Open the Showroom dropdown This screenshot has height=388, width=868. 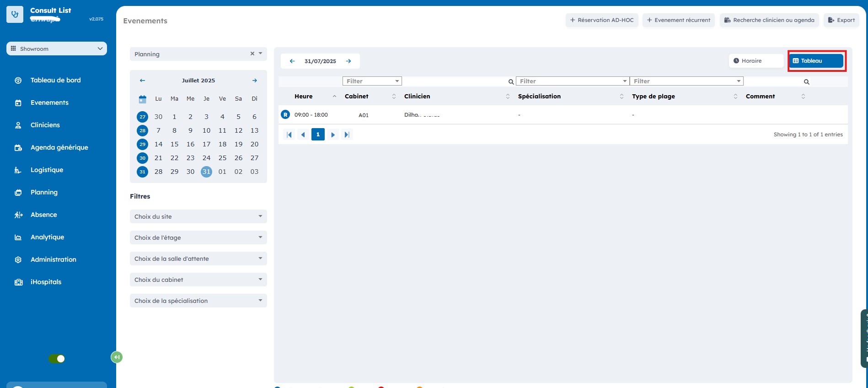click(57, 48)
